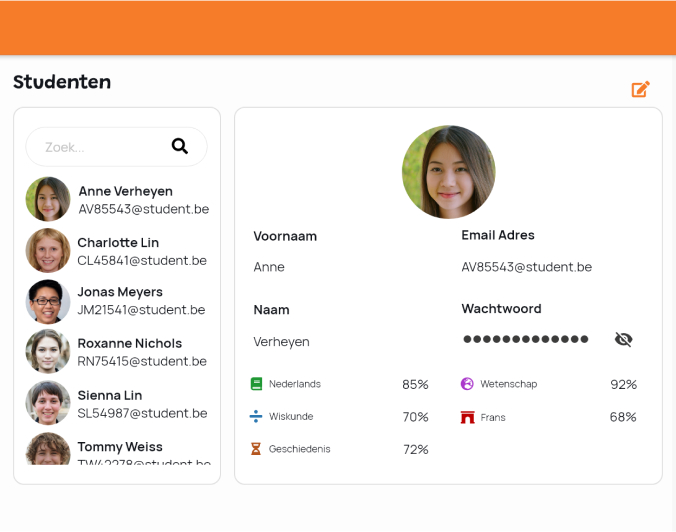Open student Anne Verheyen by name
Viewport: 676px width, 532px height.
pyautogui.click(x=125, y=191)
